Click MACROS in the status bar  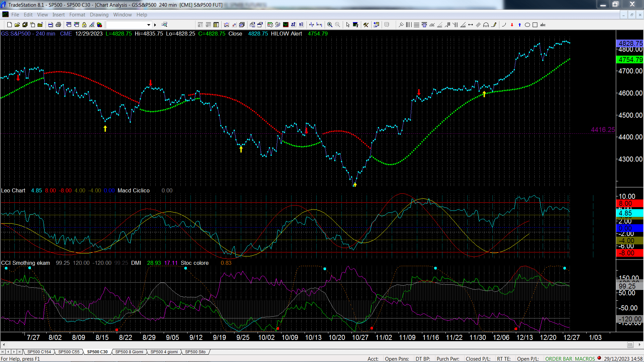coord(585,359)
